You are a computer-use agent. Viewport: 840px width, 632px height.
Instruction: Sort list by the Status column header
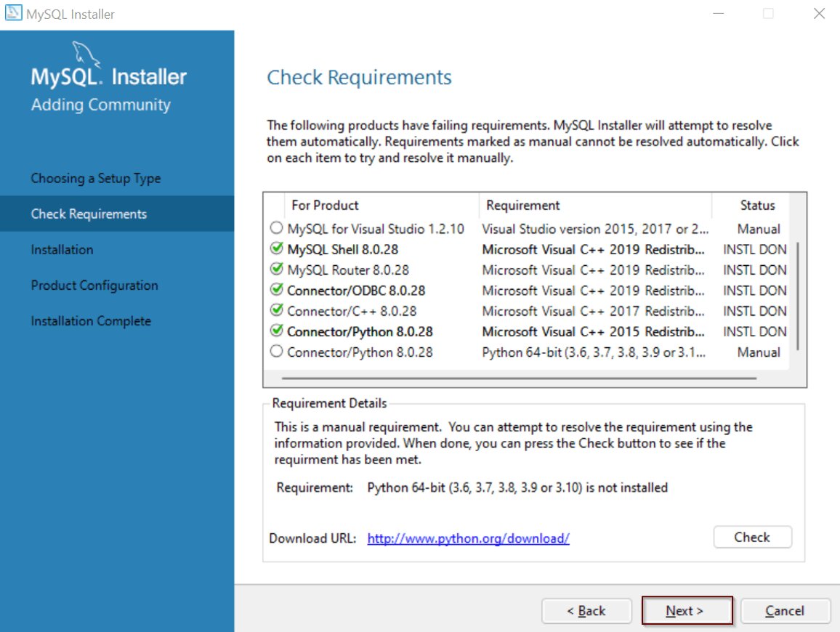757,206
